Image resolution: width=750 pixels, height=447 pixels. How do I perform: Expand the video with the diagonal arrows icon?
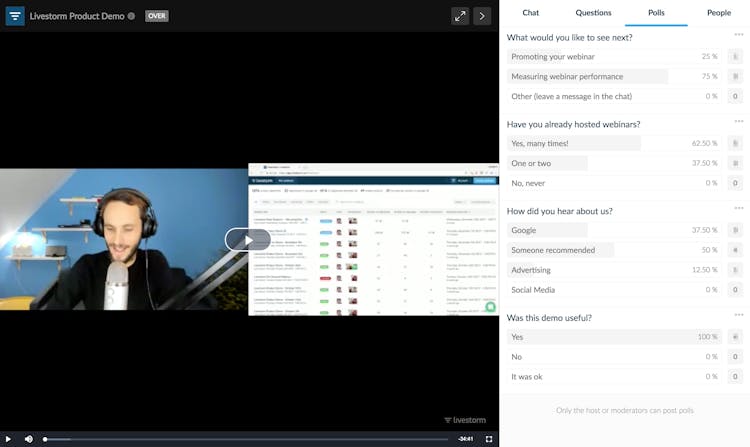click(x=460, y=16)
